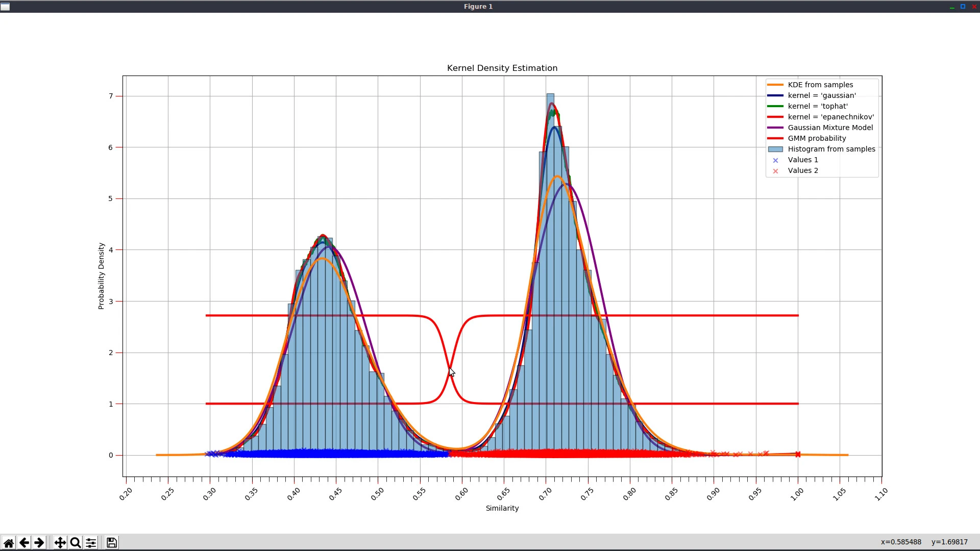
Task: Click the kernel = 'tophat' legend label
Action: 817,106
